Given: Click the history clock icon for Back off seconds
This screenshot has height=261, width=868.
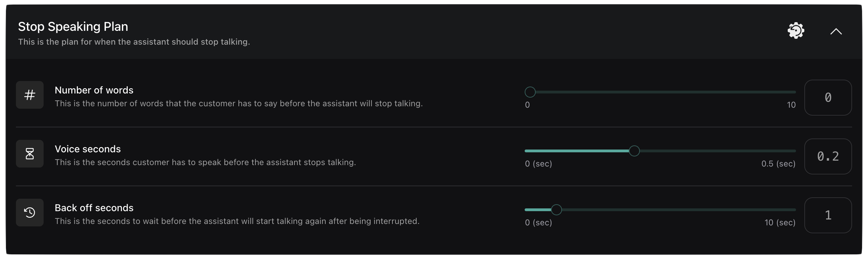Looking at the screenshot, I should tap(30, 213).
